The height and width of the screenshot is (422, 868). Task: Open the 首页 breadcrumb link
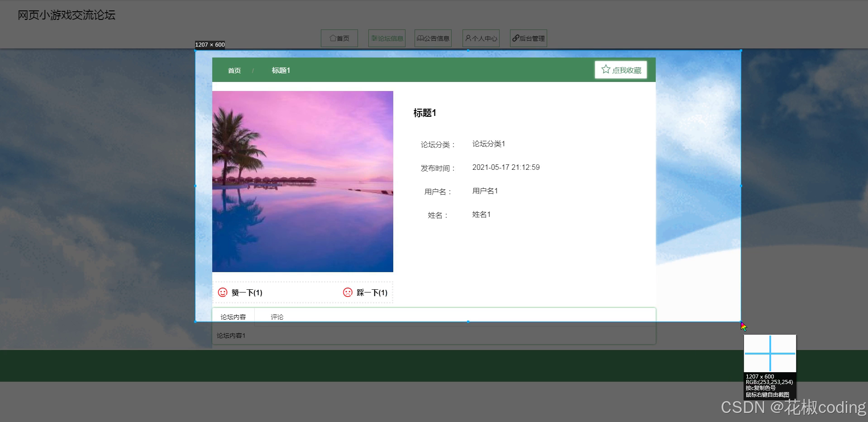[x=234, y=70]
